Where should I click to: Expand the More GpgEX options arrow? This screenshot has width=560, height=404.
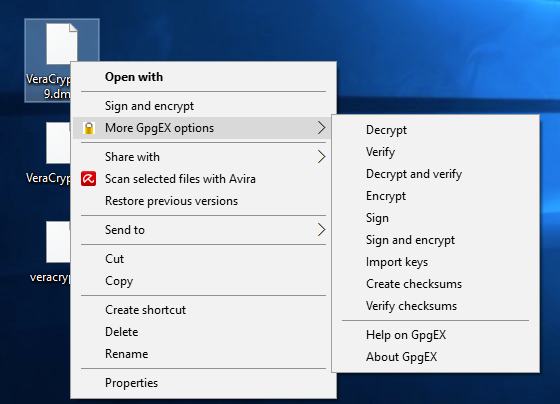(x=321, y=128)
